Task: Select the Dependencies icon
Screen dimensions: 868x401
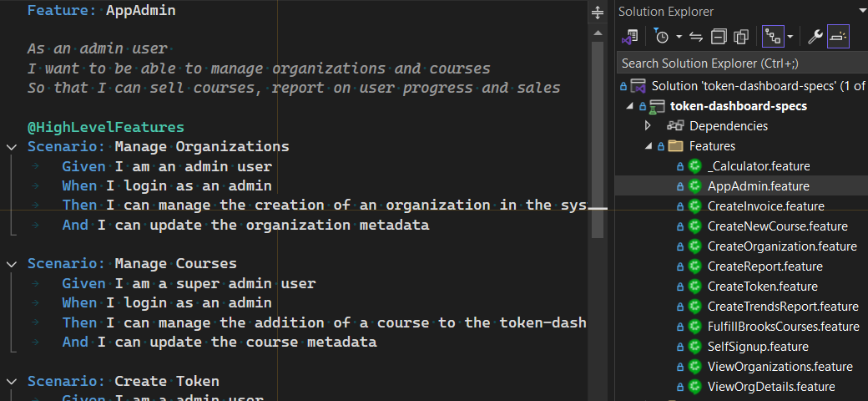Action: point(675,126)
